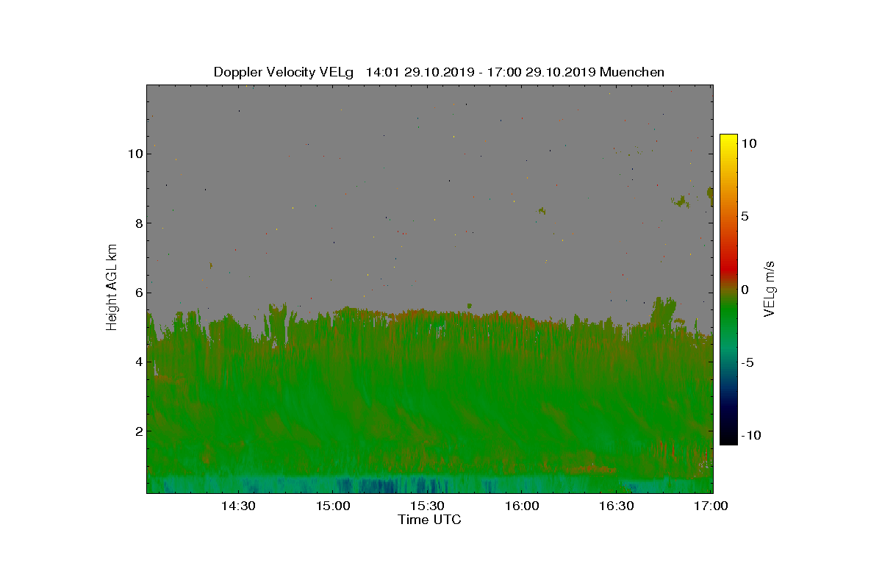Viewport: 882px width, 588px height.
Task: Click the colorbar tick value '10'
Action: coord(748,144)
